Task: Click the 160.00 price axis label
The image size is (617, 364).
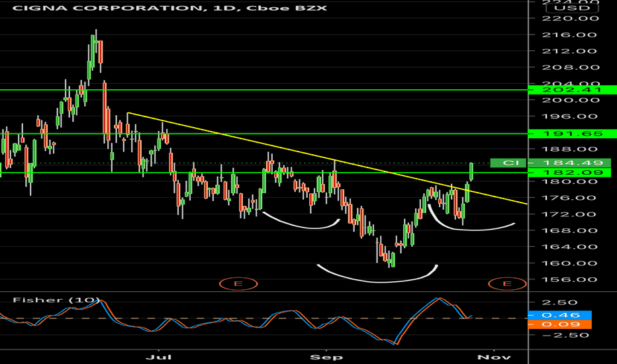Action: [570, 263]
